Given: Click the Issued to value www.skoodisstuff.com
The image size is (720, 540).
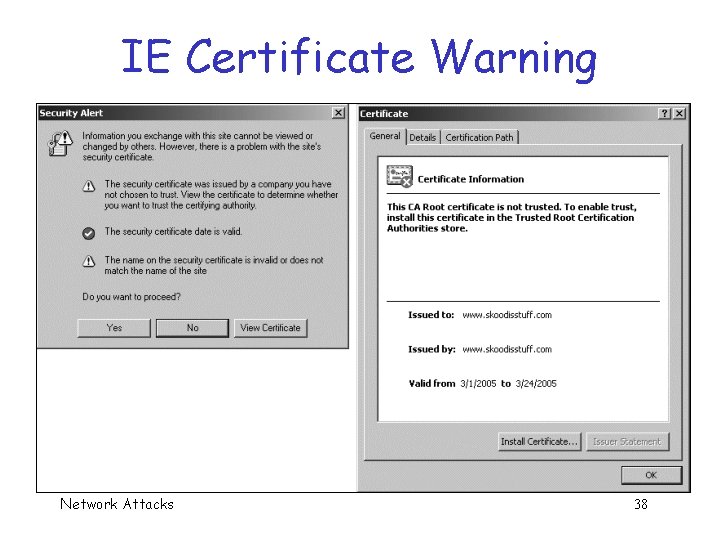Looking at the screenshot, I should (x=507, y=315).
